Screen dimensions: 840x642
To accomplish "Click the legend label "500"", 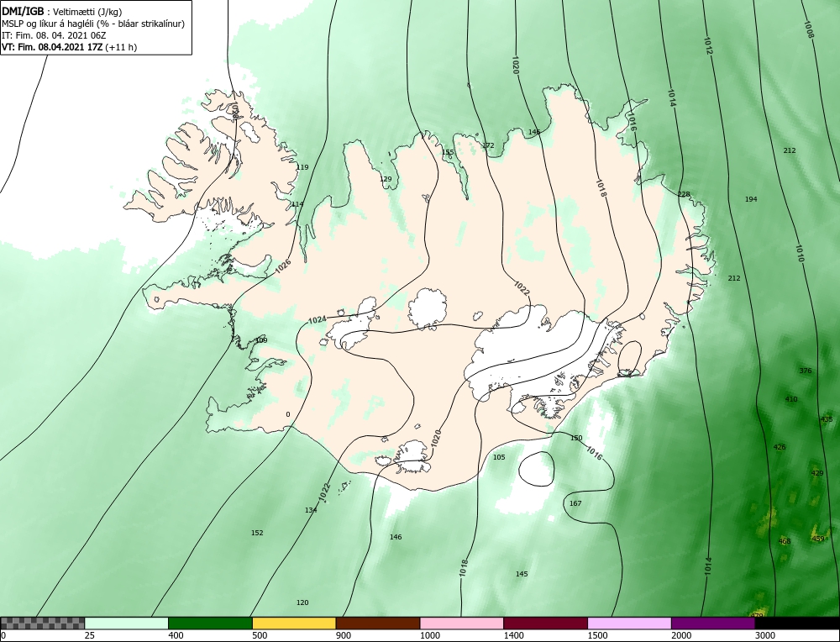I will pyautogui.click(x=260, y=635).
